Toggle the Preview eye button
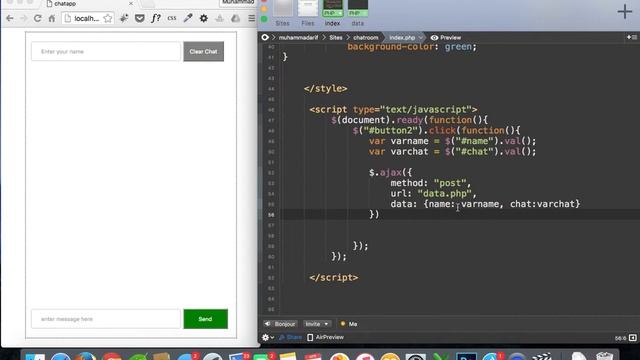Viewport: 640px width, 360px height. 446,38
